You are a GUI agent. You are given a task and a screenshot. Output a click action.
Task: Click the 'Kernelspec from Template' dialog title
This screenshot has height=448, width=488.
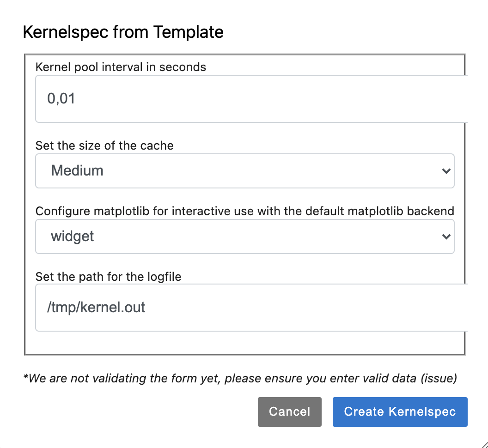point(123,32)
